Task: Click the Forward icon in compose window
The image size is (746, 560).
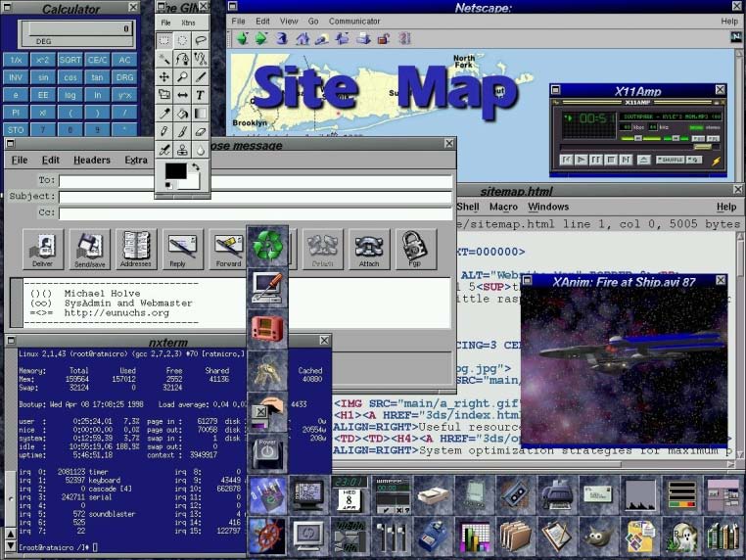Action: [x=228, y=250]
